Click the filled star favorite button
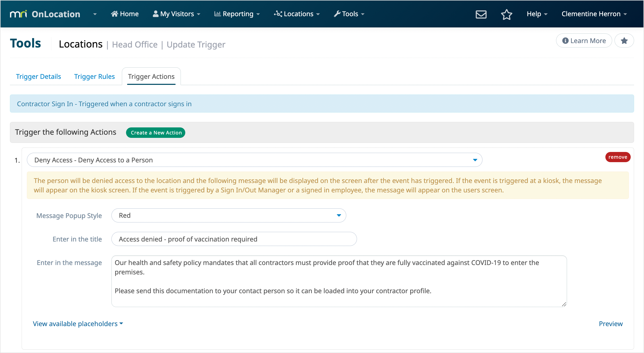644x353 pixels. 624,41
